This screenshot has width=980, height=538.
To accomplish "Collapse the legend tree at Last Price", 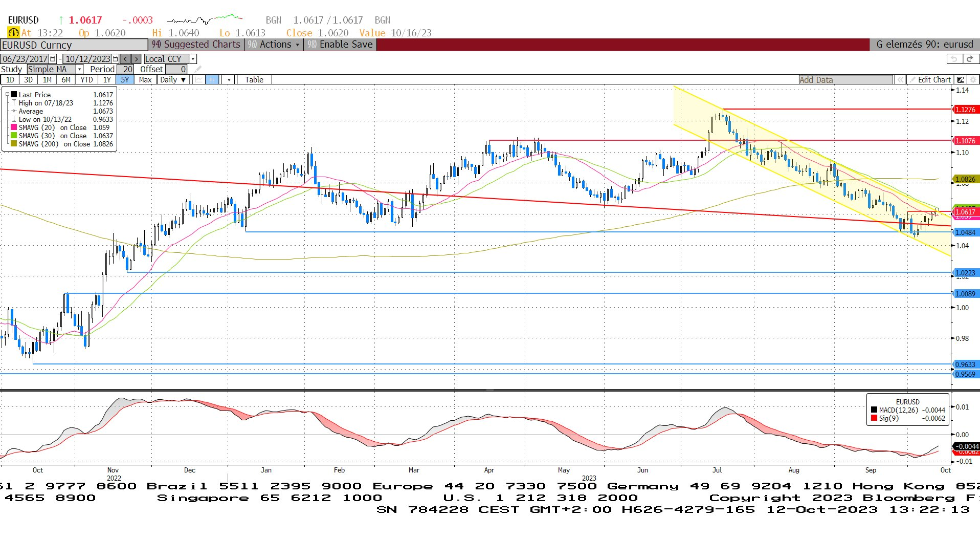I will (8, 95).
